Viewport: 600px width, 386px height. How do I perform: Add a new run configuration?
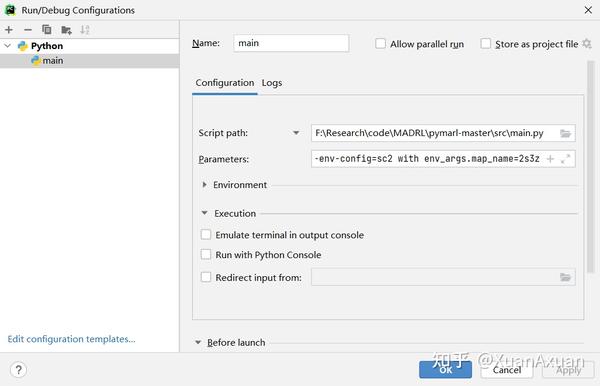(x=9, y=29)
